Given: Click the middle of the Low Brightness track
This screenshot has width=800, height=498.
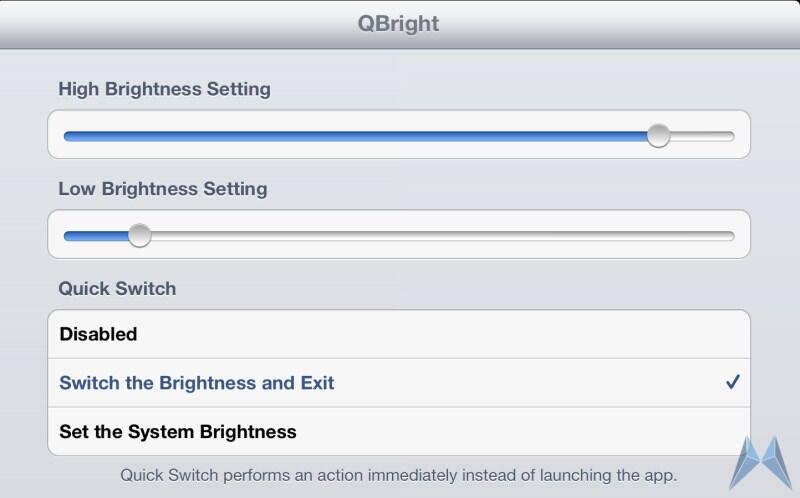Looking at the screenshot, I should (x=399, y=236).
